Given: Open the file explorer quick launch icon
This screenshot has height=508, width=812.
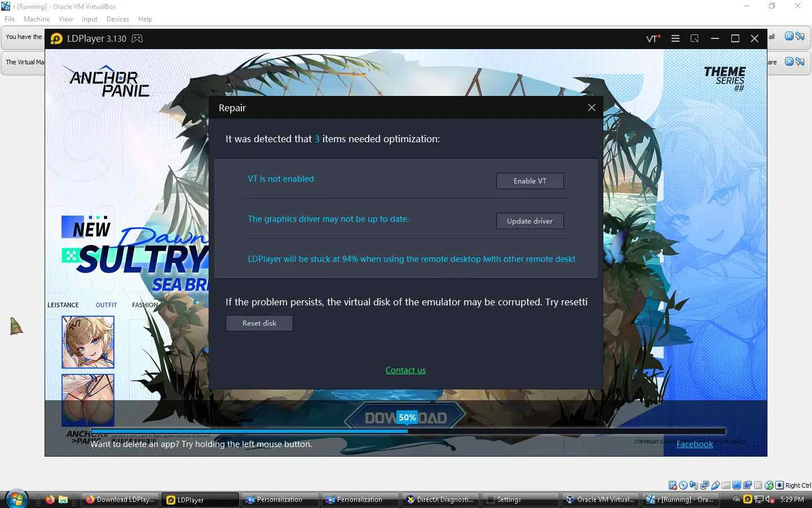Looking at the screenshot, I should coord(63,500).
